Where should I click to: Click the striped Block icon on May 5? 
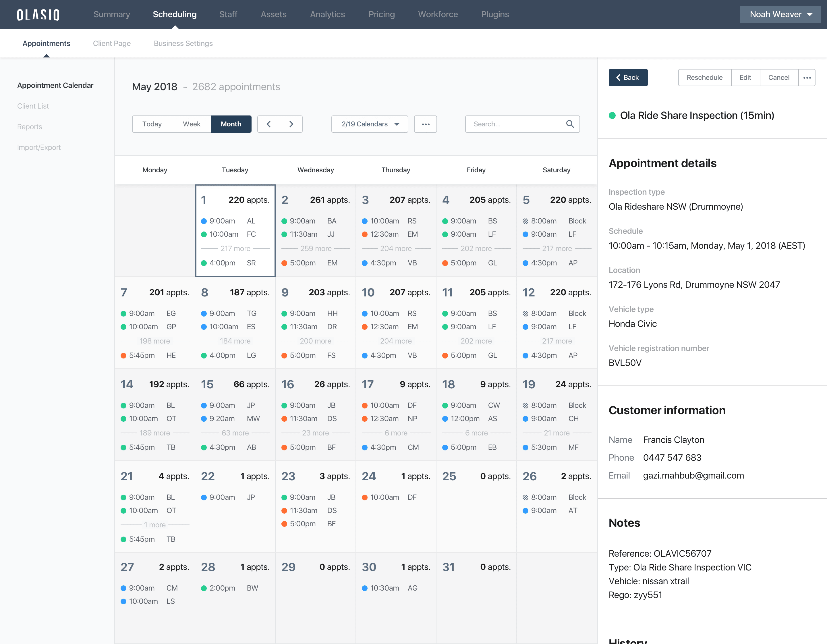525,221
